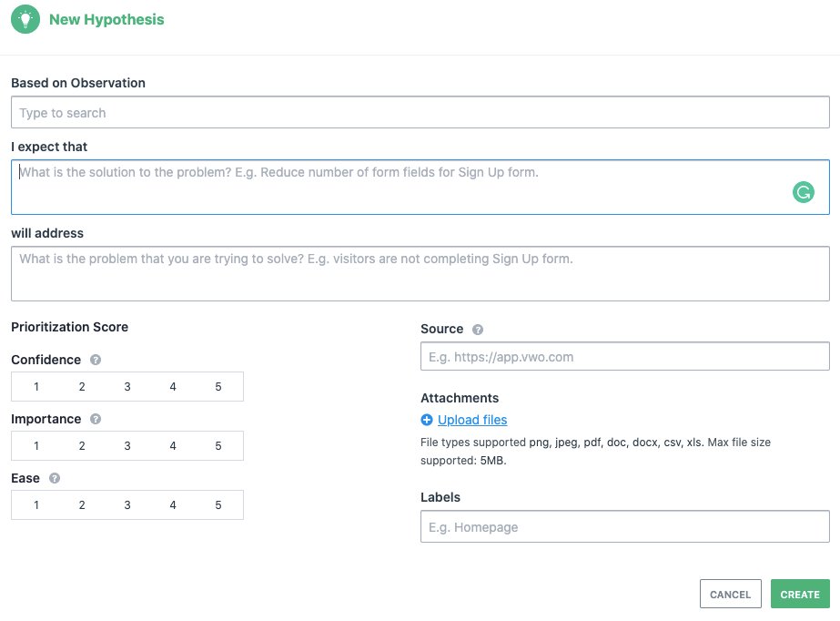Click the Confidence label
The width and height of the screenshot is (840, 621).
46,360
